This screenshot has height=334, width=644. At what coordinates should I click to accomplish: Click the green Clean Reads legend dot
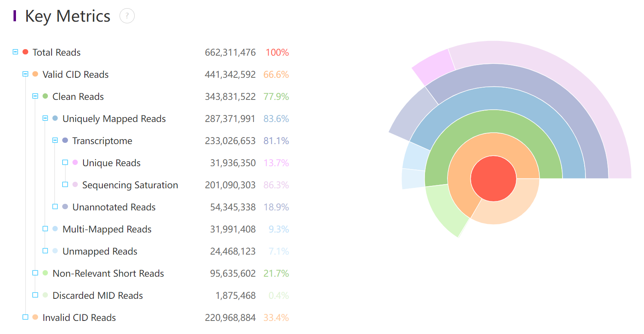[x=45, y=96]
